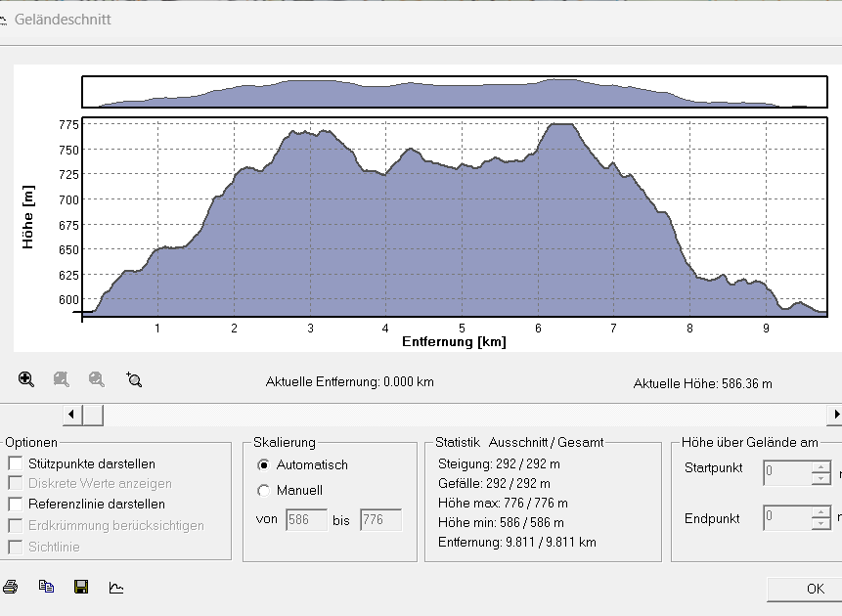842x616 pixels.
Task: Choose the Manuell scaling radio button
Action: pyautogui.click(x=263, y=490)
